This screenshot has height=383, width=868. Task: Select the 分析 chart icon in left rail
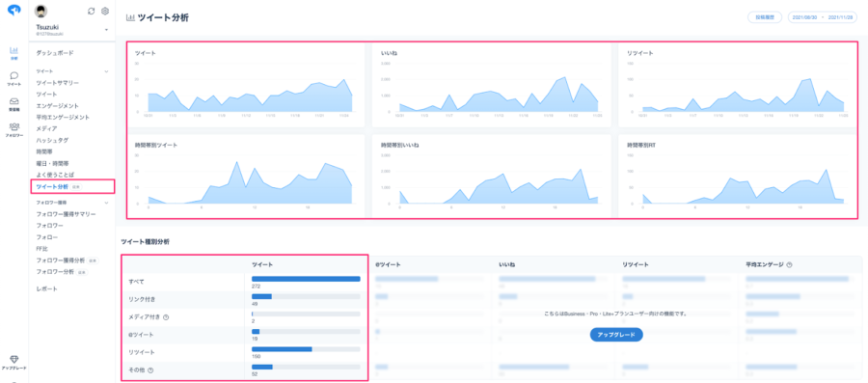click(x=14, y=53)
